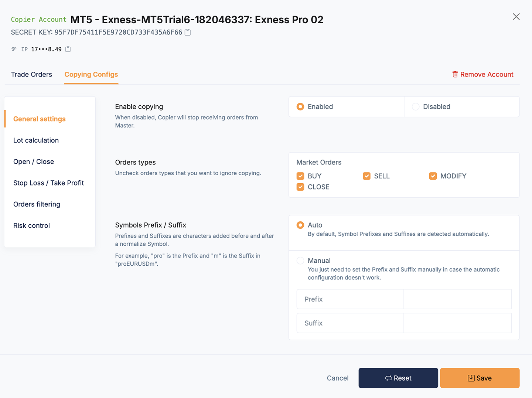Image resolution: width=532 pixels, height=398 pixels.
Task: Close the copier account dialog
Action: point(516,17)
